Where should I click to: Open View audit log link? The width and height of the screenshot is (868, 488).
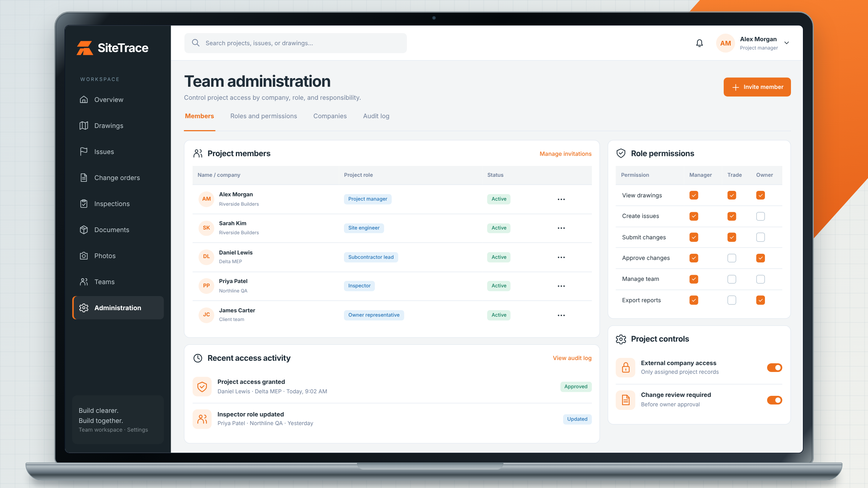coord(572,358)
